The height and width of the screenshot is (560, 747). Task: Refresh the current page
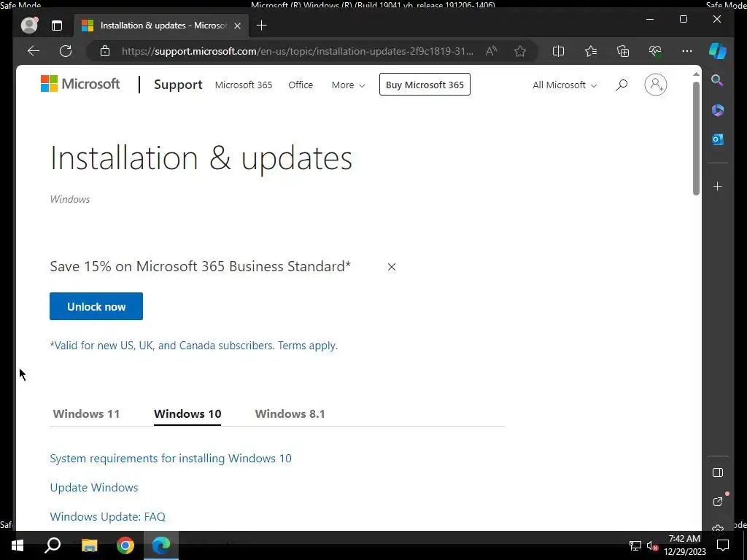coord(65,51)
